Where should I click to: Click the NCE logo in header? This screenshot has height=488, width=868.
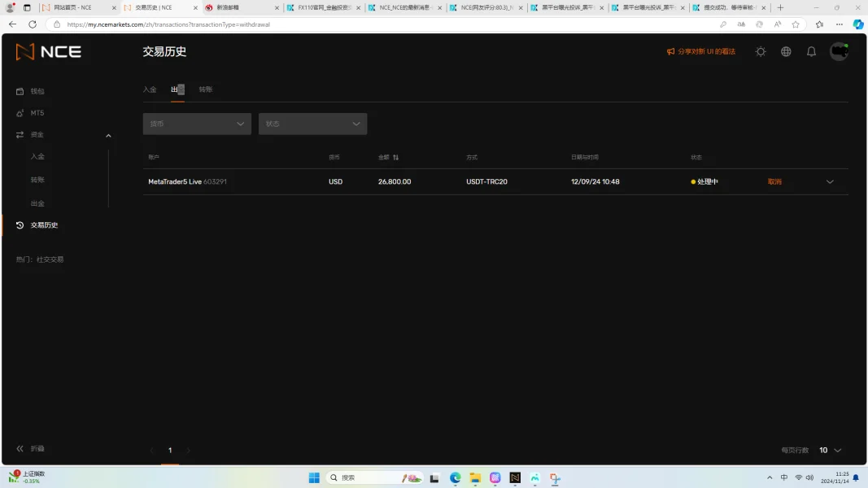pos(49,52)
